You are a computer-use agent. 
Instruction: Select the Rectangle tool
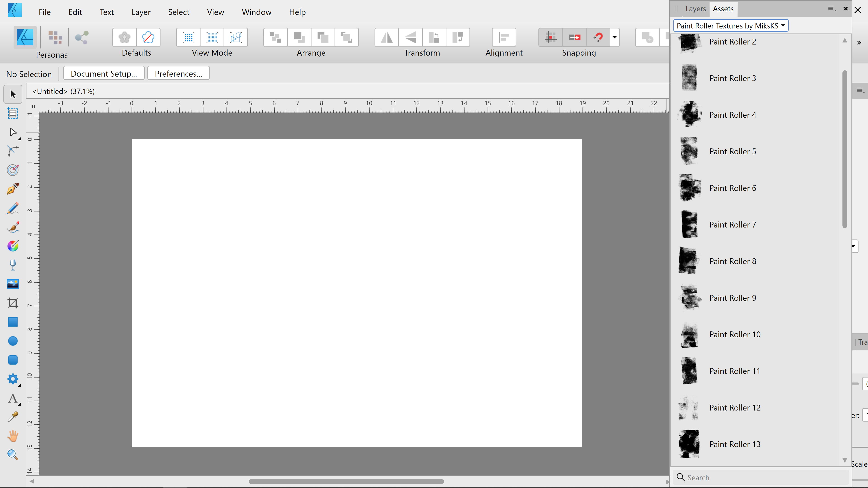pos(13,322)
